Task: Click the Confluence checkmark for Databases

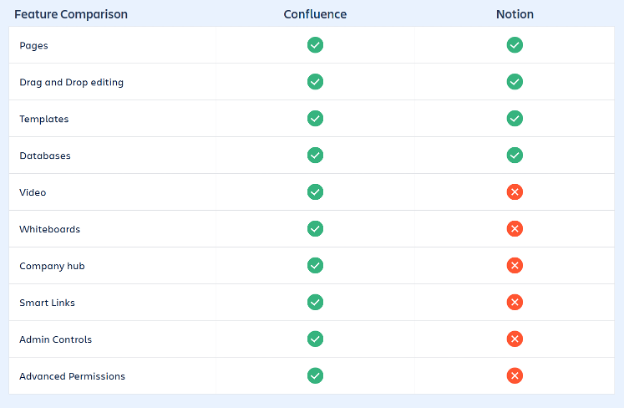Action: (315, 155)
